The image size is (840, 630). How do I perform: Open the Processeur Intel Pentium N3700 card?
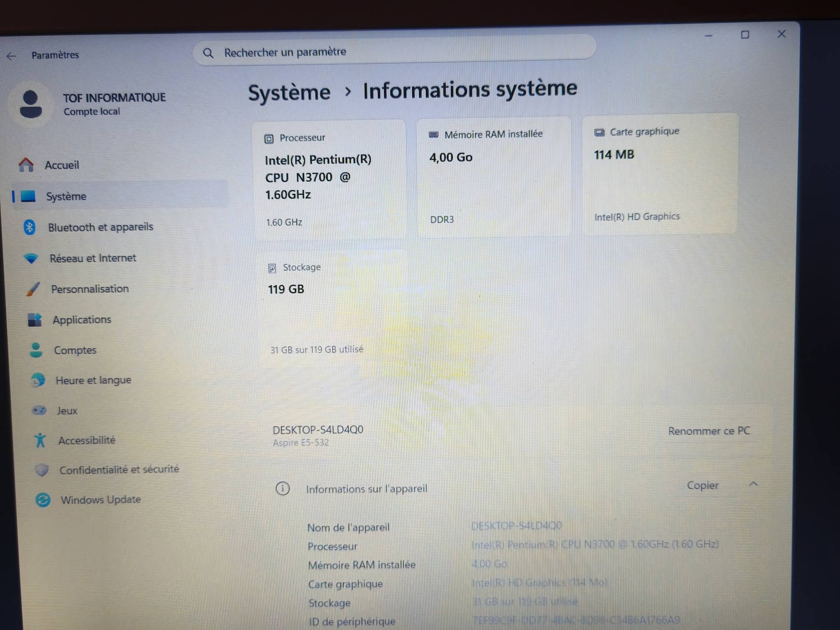tap(329, 180)
